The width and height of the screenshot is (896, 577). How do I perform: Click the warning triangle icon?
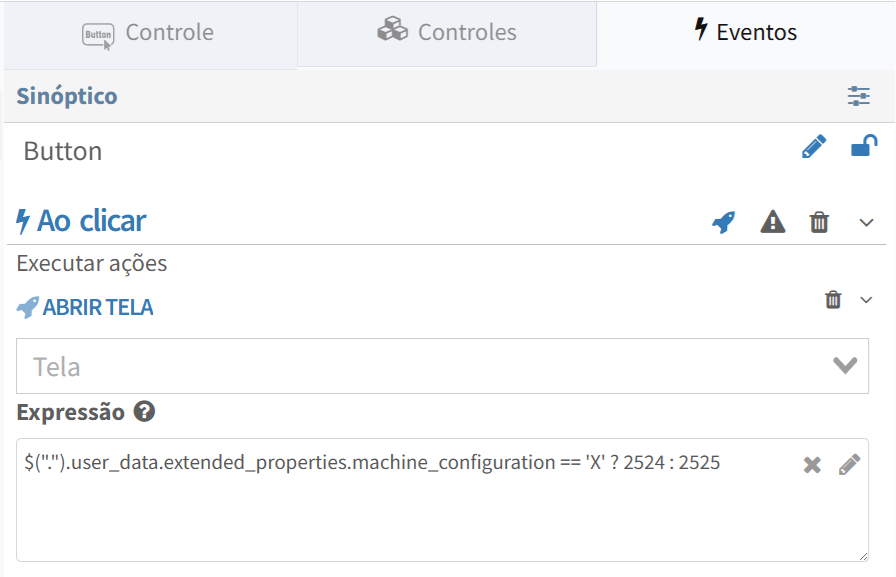[773, 222]
